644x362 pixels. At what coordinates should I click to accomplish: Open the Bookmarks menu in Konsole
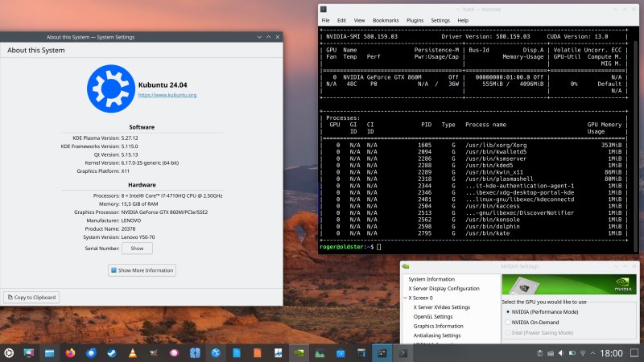[386, 21]
